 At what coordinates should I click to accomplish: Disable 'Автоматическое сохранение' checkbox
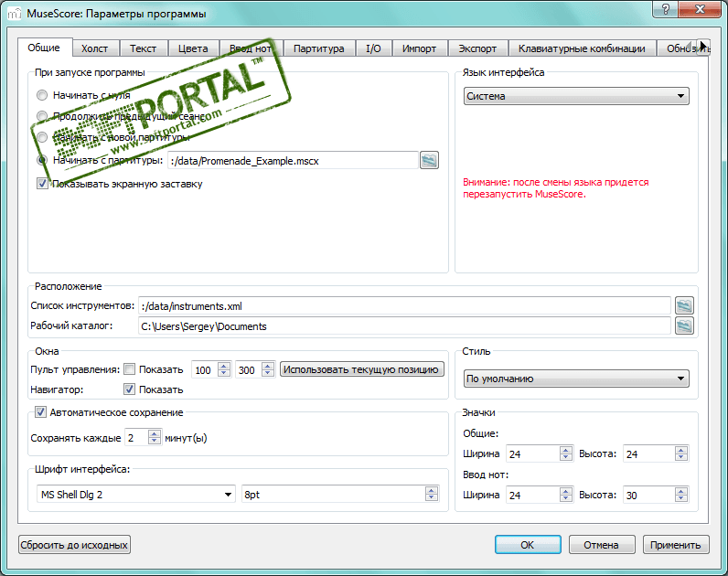click(x=41, y=412)
